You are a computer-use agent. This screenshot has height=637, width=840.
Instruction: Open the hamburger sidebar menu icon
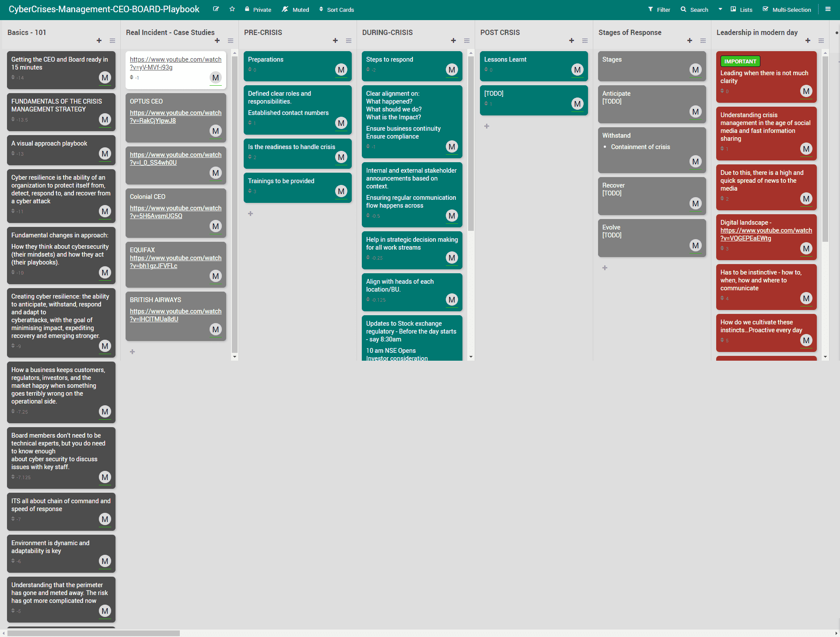[x=828, y=9]
